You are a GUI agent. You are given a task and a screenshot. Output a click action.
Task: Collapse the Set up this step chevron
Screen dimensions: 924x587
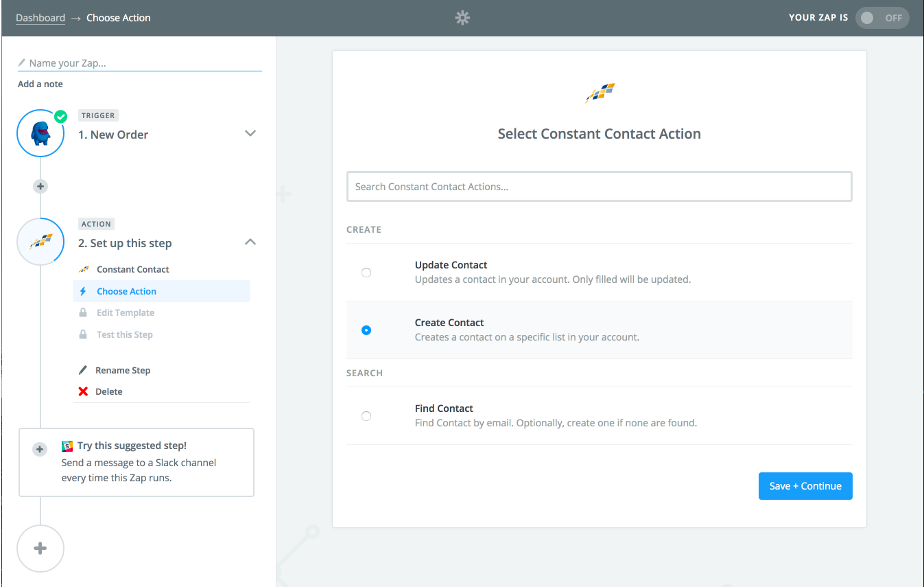pos(250,242)
